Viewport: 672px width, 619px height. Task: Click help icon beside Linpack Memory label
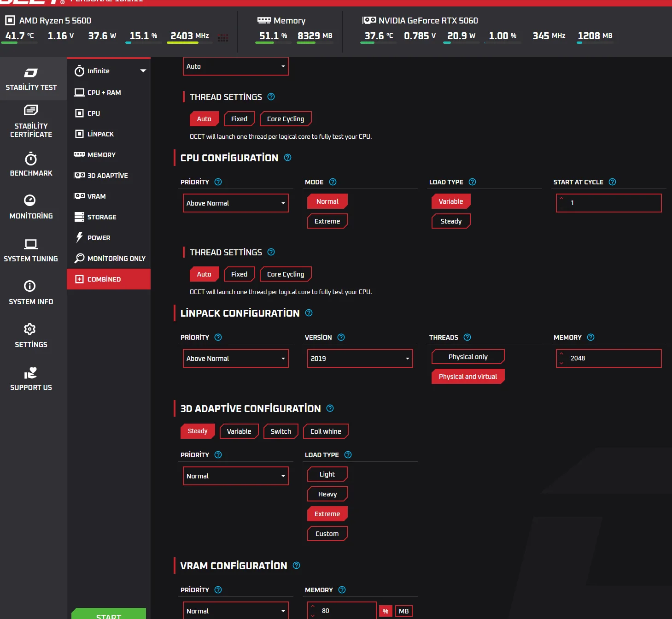point(591,337)
